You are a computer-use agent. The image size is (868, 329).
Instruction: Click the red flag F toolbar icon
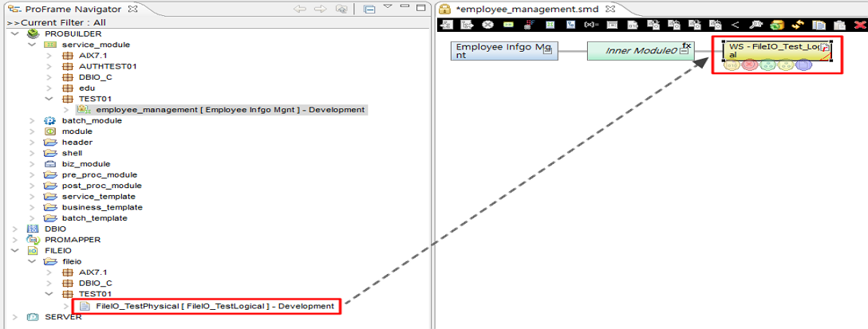[529, 25]
